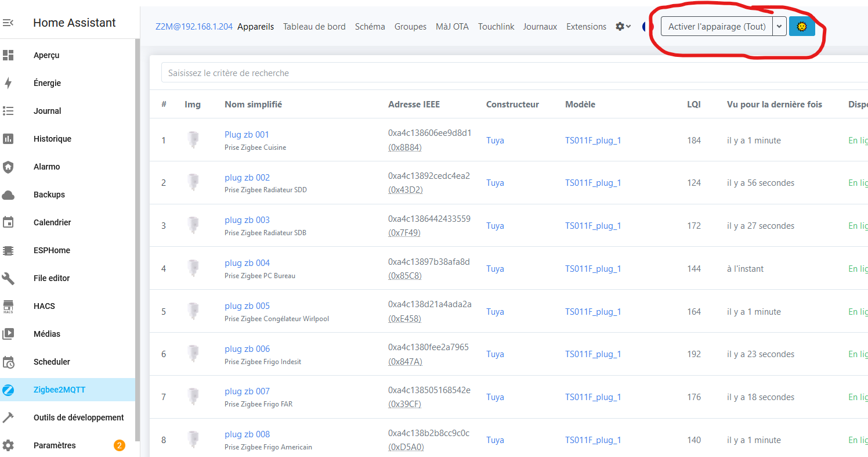868x457 pixels.
Task: Open the Touchlink tab
Action: point(496,27)
